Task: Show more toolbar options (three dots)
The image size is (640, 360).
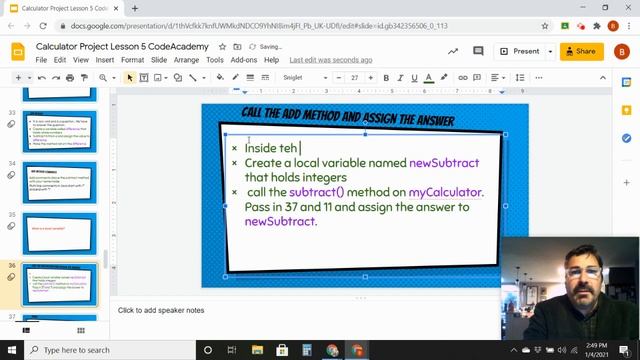Action: pos(539,78)
